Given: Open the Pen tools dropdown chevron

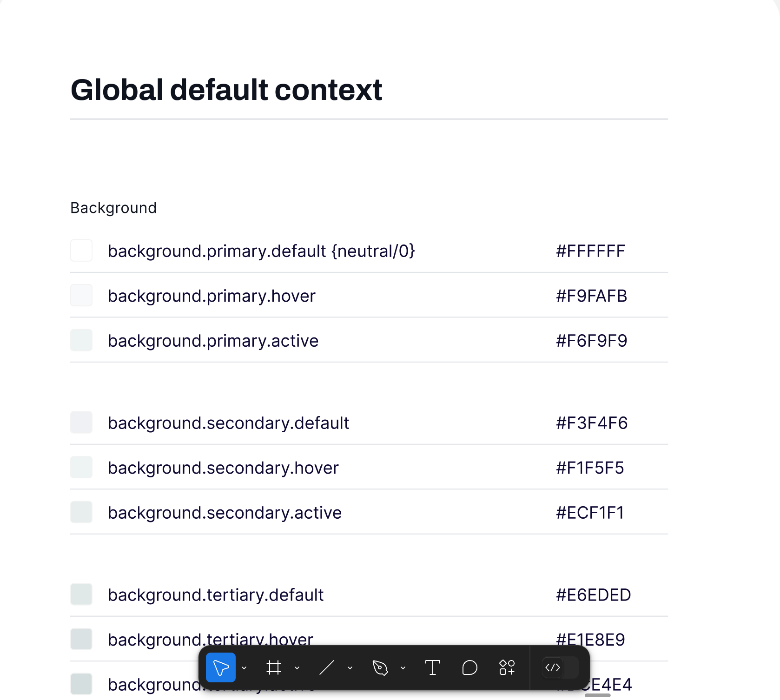Looking at the screenshot, I should click(x=403, y=668).
